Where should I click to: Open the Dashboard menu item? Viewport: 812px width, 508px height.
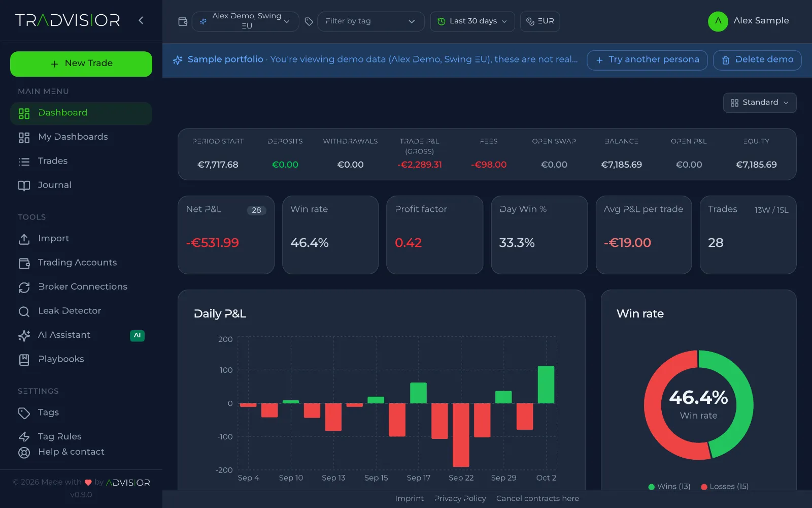81,113
